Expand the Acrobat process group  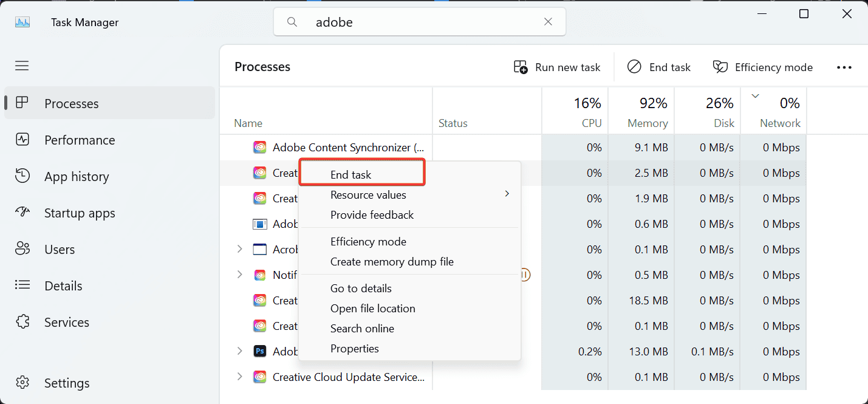[x=239, y=249]
